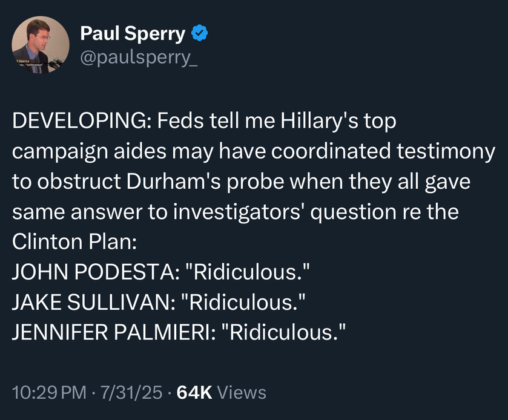
Task: Click the words coordinated testimony
Action: pos(383,151)
